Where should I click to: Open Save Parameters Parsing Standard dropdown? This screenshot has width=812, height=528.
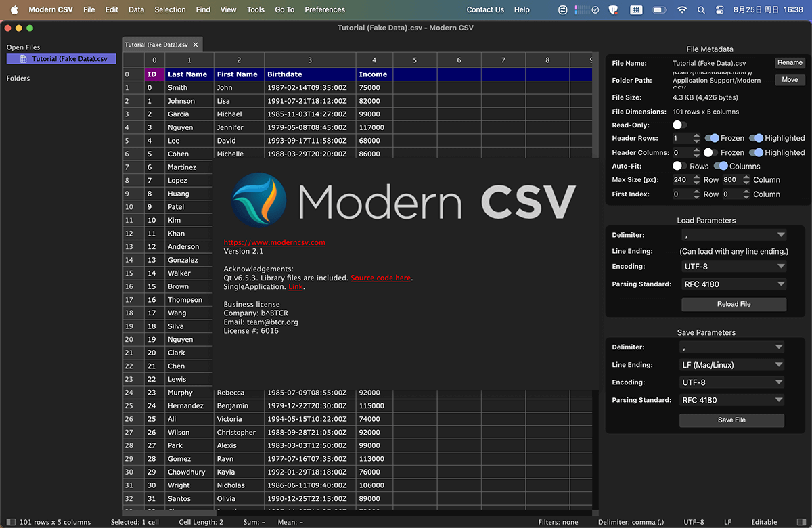(x=732, y=400)
